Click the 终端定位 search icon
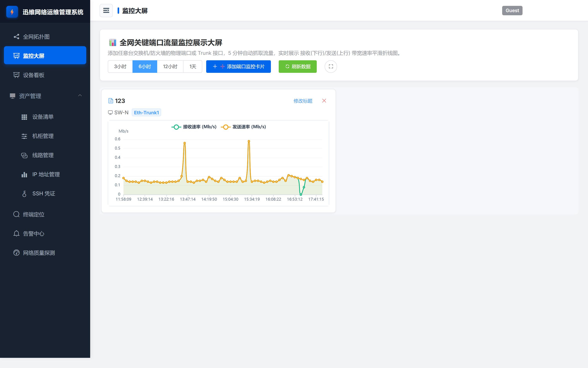 point(16,214)
